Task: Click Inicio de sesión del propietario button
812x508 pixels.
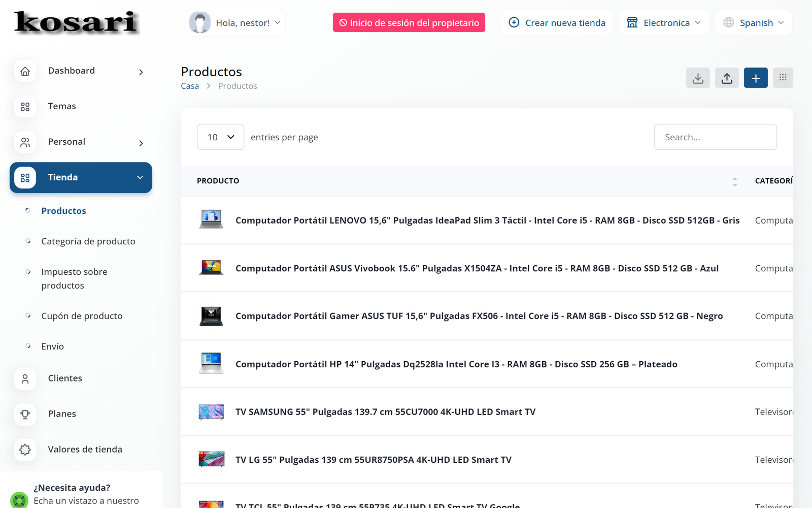Action: [x=409, y=23]
